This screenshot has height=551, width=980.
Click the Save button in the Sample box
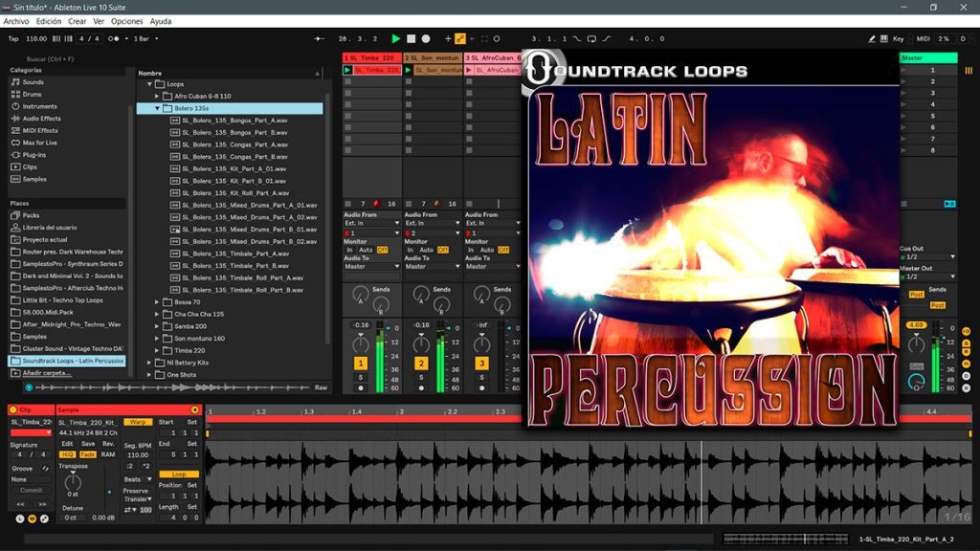coord(89,444)
